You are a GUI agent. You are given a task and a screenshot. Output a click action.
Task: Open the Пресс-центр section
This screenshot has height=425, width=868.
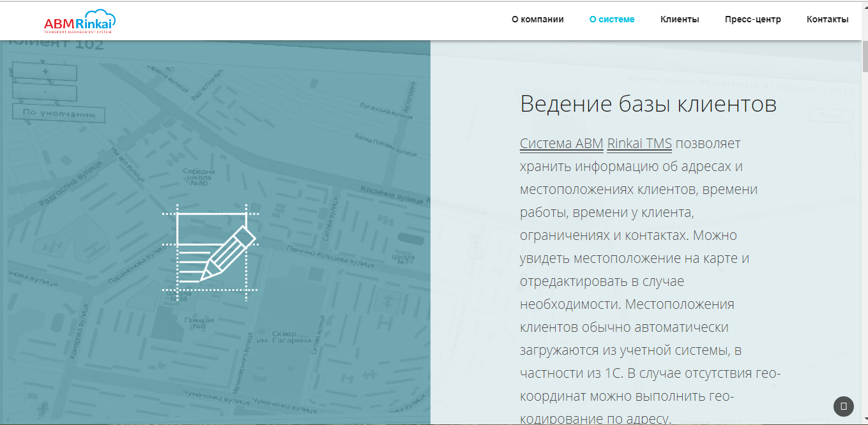(x=753, y=19)
